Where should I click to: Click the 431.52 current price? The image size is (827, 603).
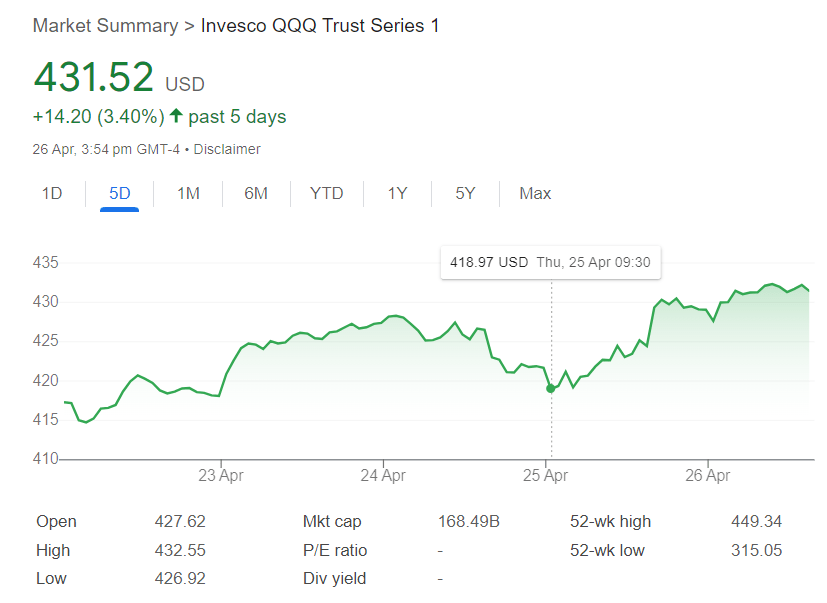(x=94, y=78)
